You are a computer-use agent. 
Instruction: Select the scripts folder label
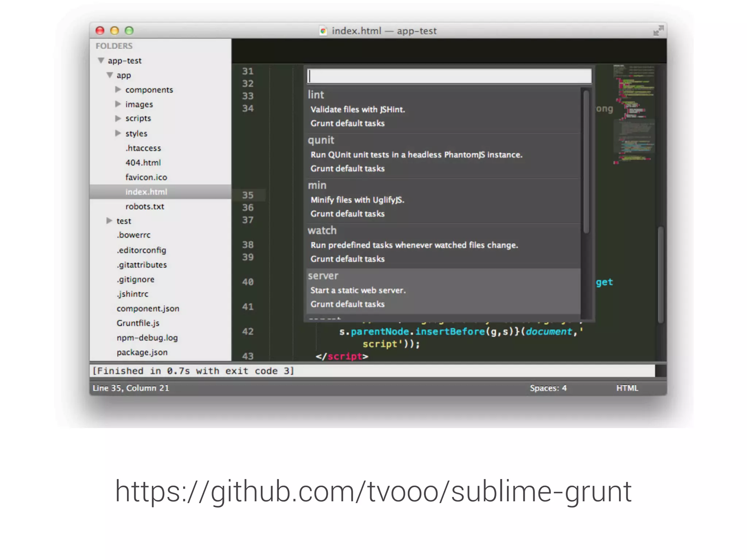click(138, 118)
